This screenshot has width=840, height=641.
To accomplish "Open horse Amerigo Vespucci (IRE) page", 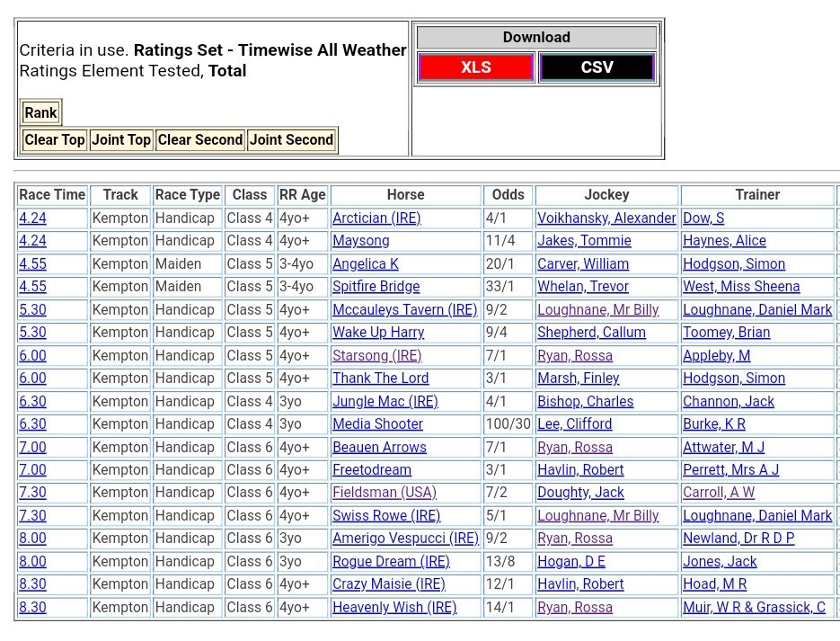I will (405, 539).
